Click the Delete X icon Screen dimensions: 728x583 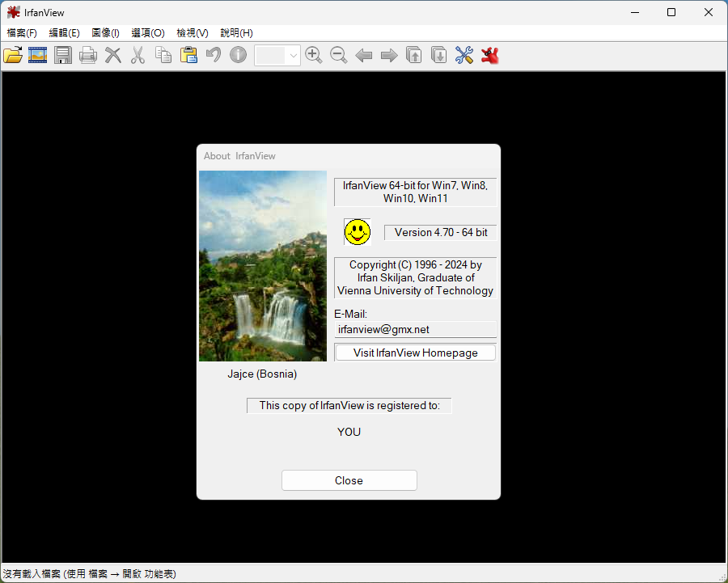pyautogui.click(x=112, y=55)
